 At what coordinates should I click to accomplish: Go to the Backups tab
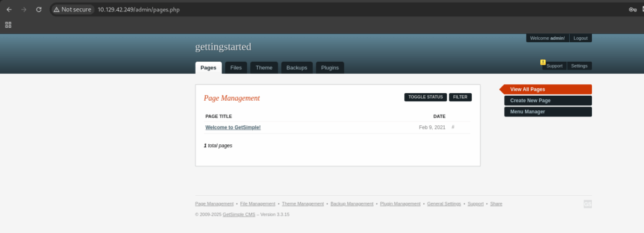click(x=297, y=68)
